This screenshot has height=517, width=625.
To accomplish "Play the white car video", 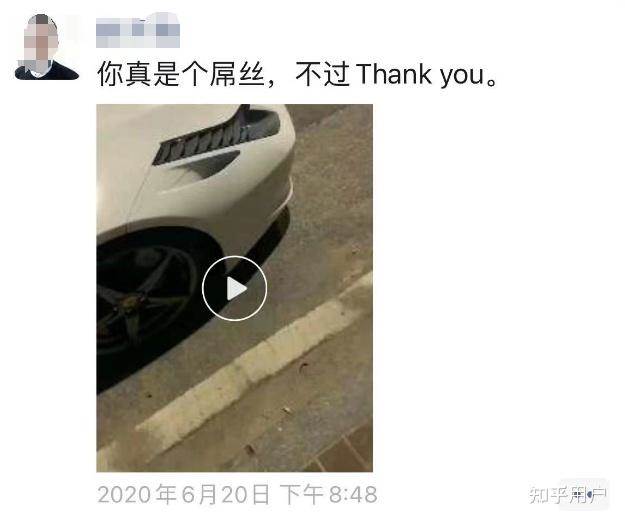I will click(234, 288).
